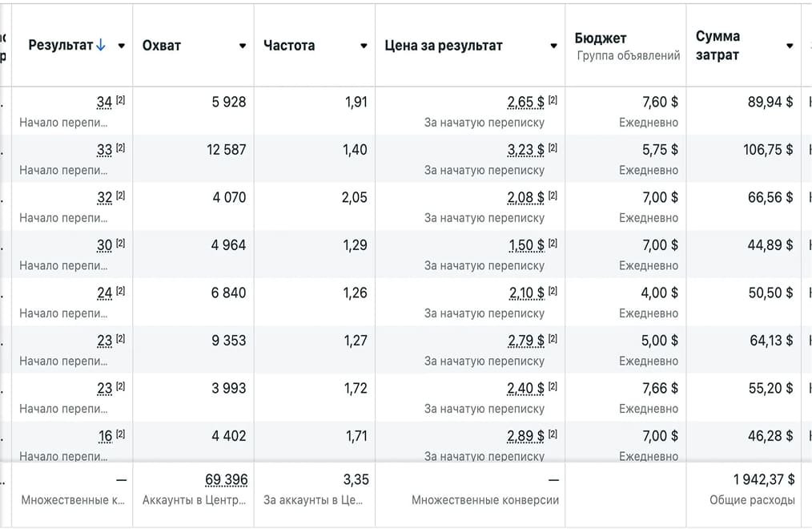
Task: Open the underlined result value 32
Action: coord(104,198)
